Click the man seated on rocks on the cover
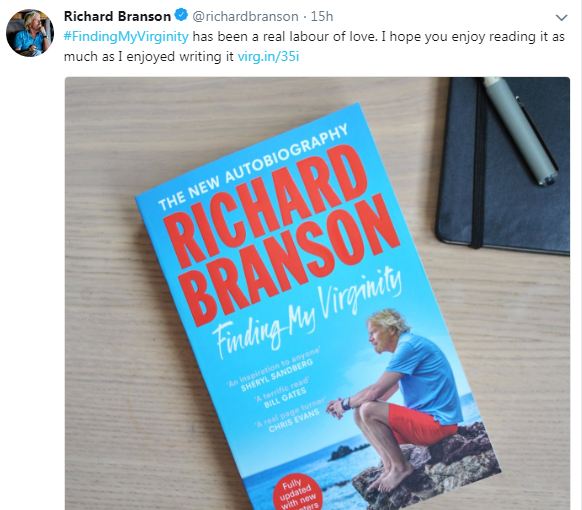The width and height of the screenshot is (582, 510). (x=399, y=399)
